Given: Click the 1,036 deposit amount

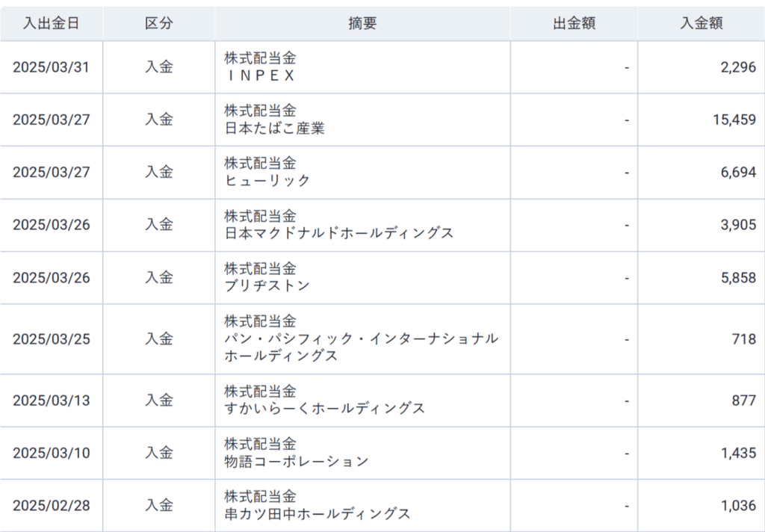Looking at the screenshot, I should 738,505.
